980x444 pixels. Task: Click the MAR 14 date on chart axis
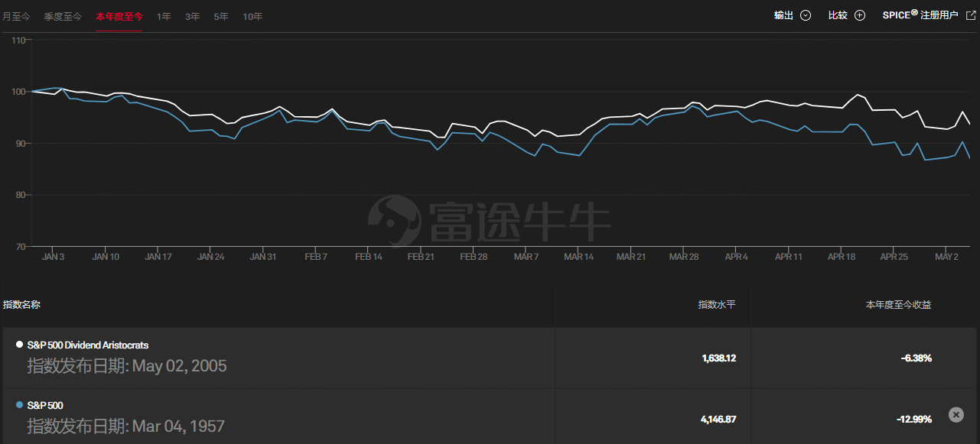[x=578, y=257]
